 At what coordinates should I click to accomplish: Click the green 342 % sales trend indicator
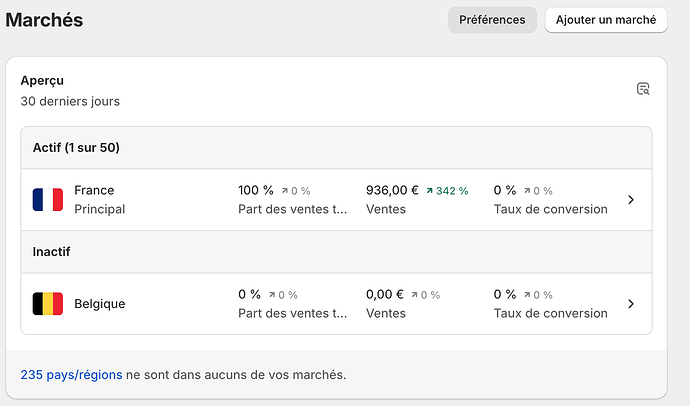tap(446, 191)
